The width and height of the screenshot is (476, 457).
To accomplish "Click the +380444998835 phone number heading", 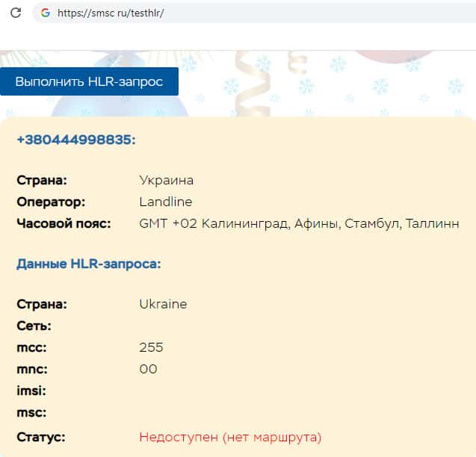I will (x=76, y=140).
